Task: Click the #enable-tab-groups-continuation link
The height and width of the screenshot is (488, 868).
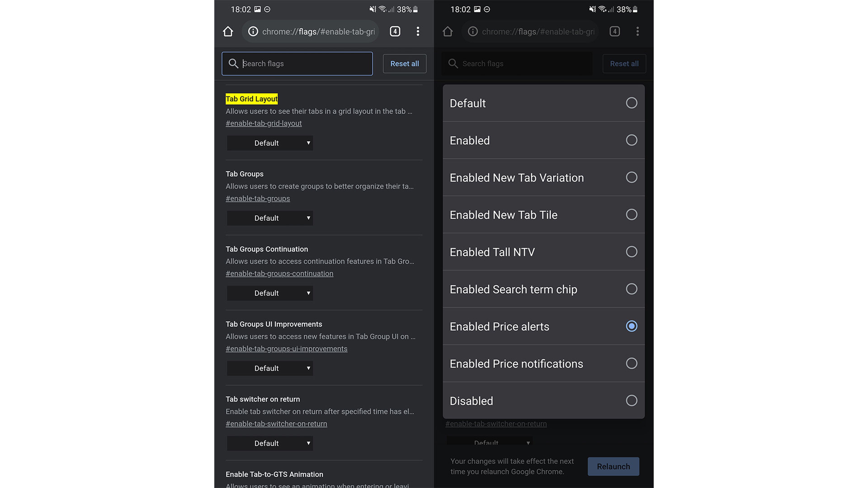Action: click(279, 273)
